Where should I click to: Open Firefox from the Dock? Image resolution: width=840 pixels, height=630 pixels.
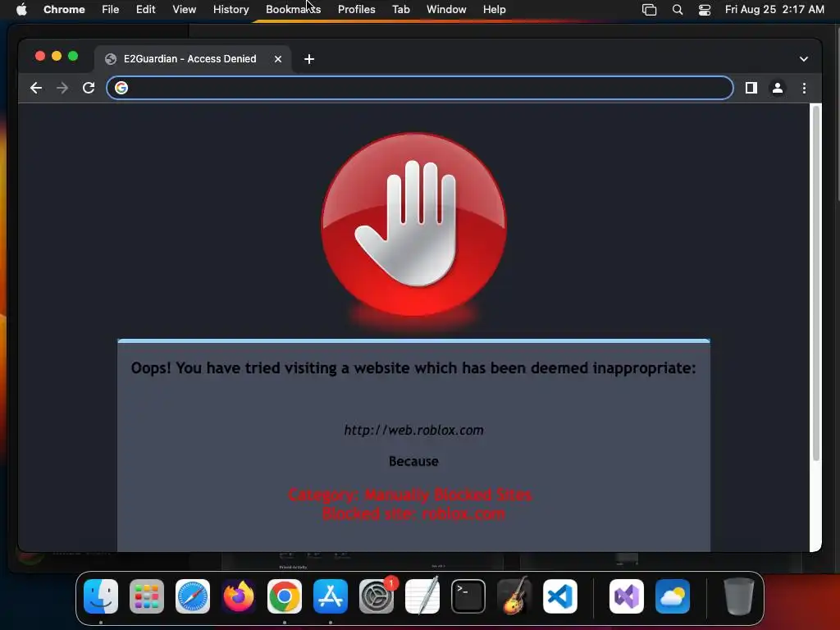pyautogui.click(x=239, y=596)
